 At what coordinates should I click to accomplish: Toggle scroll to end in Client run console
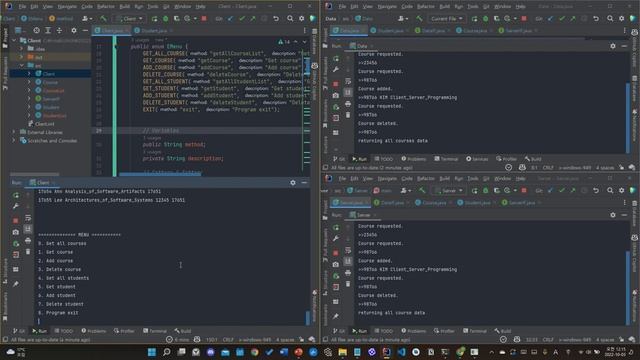pyautogui.click(x=28, y=229)
